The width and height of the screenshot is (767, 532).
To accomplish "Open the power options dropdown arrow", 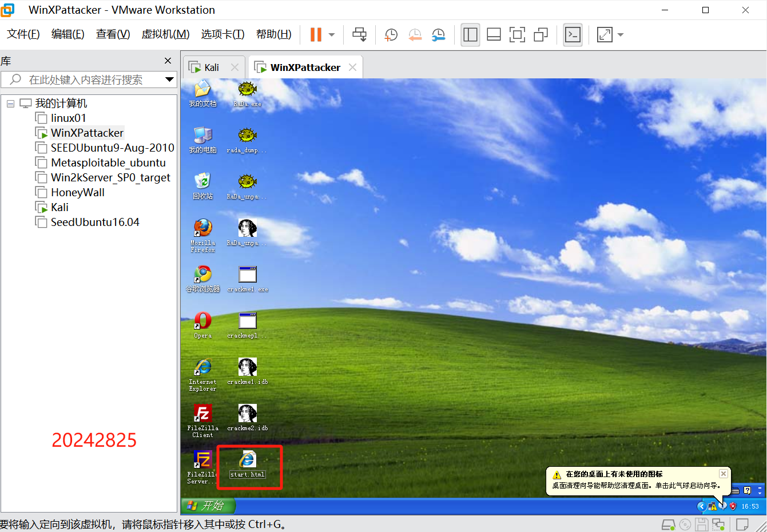I will click(332, 35).
